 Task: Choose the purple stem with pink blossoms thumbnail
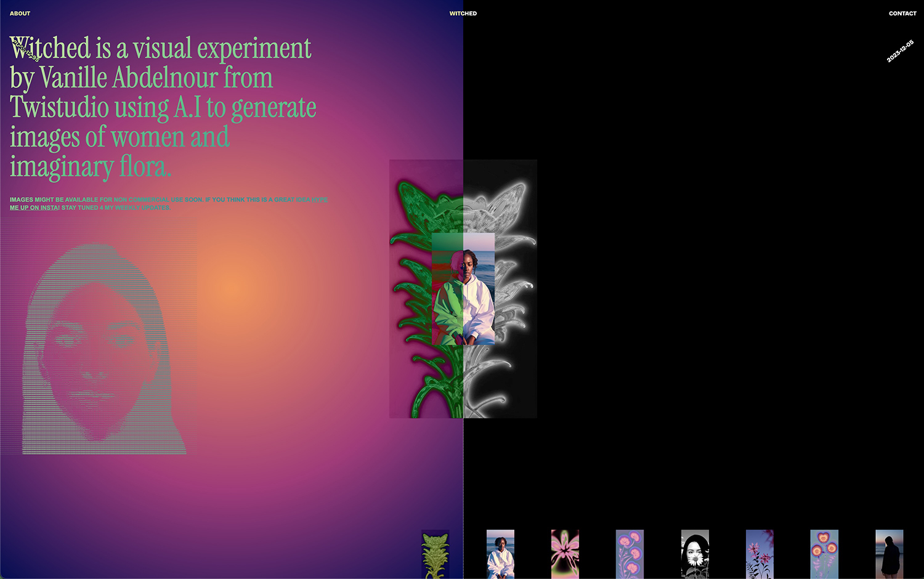tap(630, 554)
